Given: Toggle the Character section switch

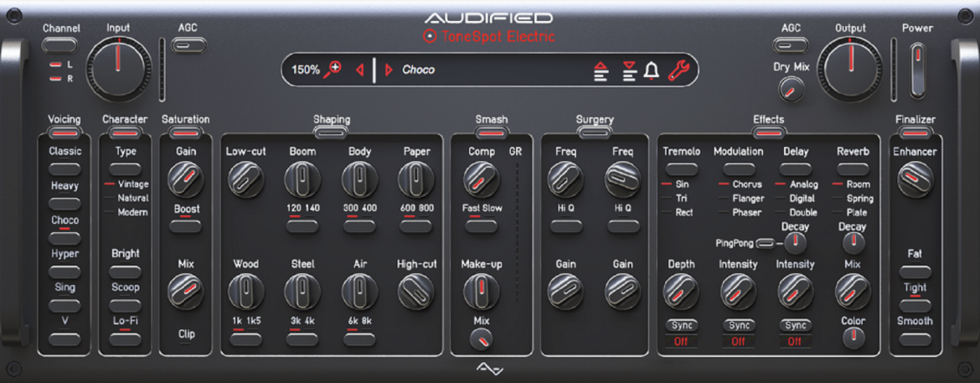Looking at the screenshot, I should [125, 132].
